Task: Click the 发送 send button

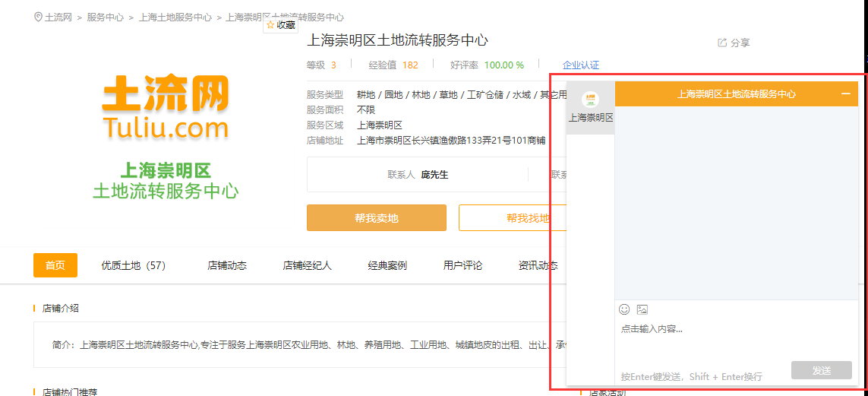Action: point(822,370)
